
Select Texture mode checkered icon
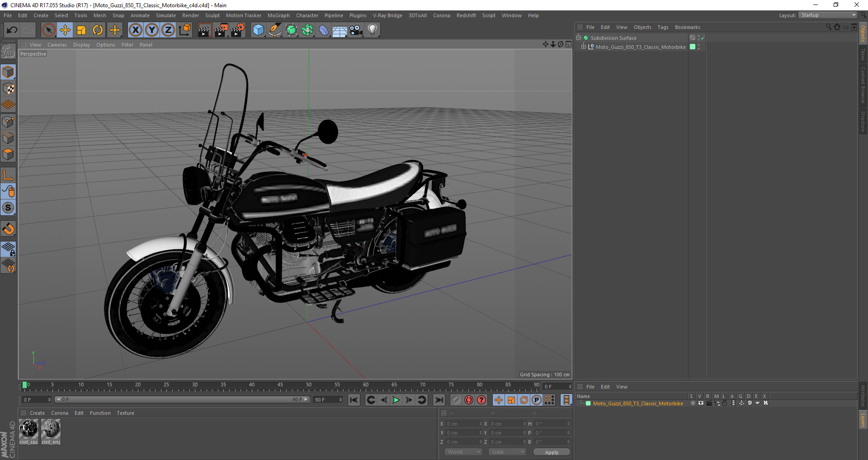pos(8,89)
